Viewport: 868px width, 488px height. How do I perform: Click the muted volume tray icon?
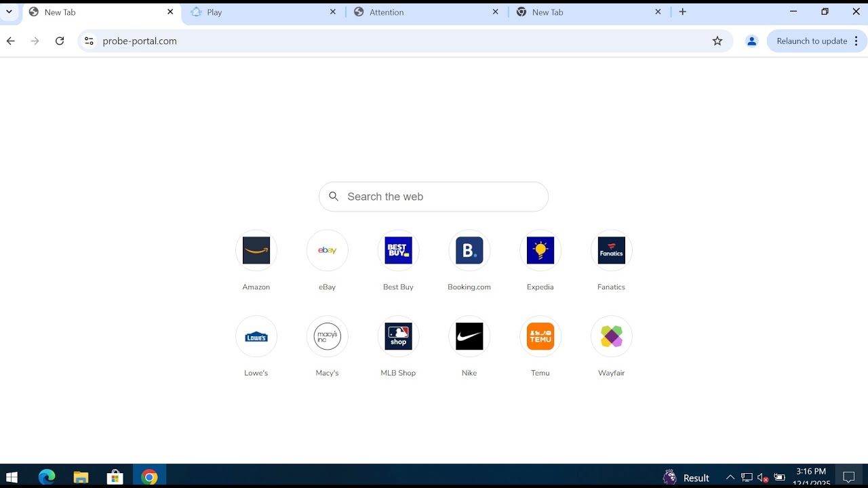(x=763, y=477)
